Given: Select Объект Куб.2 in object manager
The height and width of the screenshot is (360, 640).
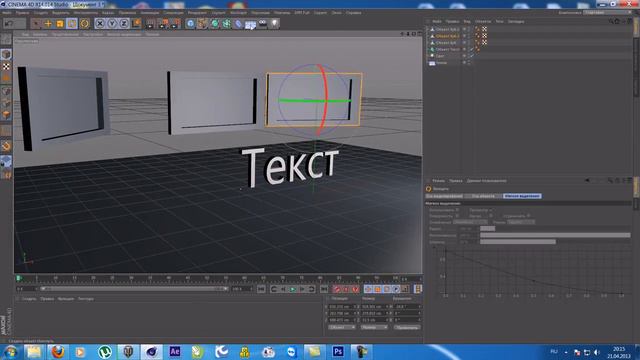Looking at the screenshot, I should (x=447, y=29).
